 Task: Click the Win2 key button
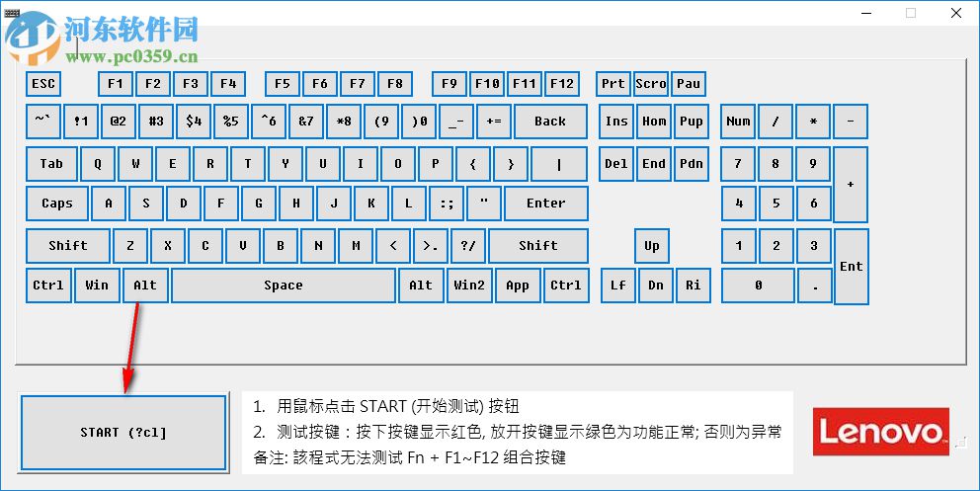pyautogui.click(x=469, y=286)
